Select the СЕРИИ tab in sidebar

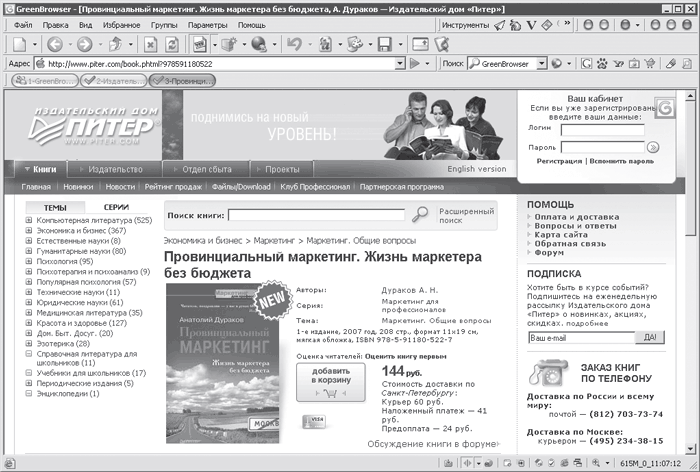(x=116, y=207)
